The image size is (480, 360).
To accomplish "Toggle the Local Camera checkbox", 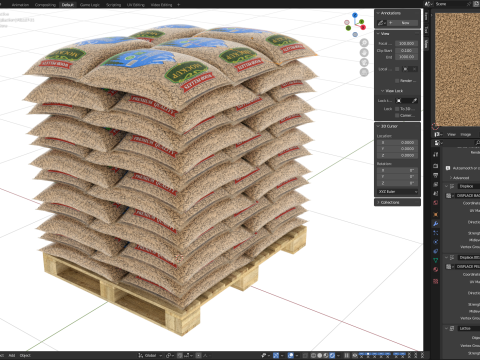I will pos(397,69).
